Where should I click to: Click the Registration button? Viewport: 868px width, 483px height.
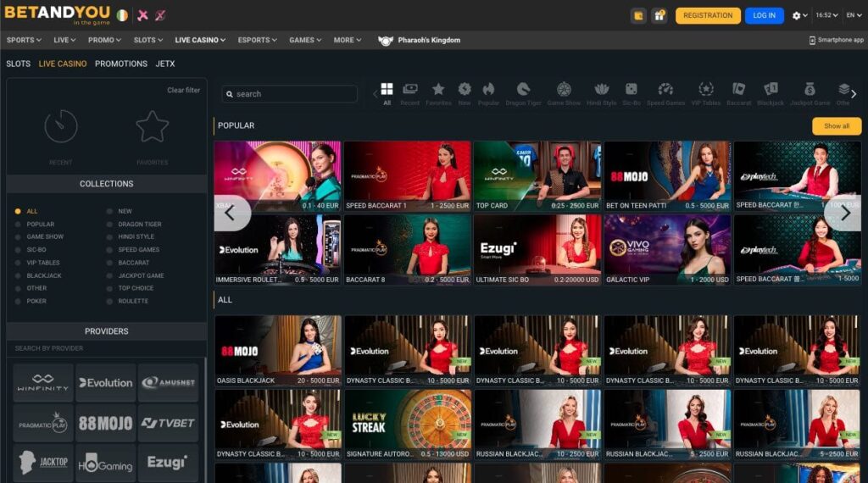pos(708,15)
